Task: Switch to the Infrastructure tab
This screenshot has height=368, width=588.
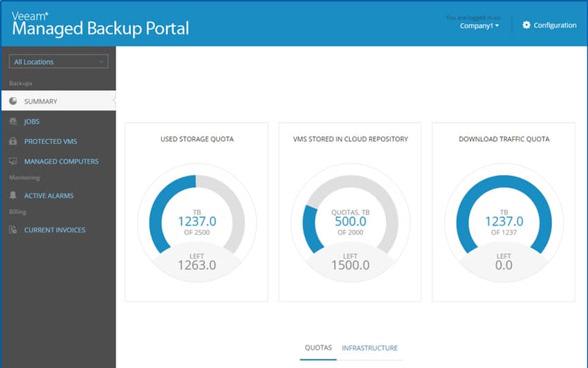Action: point(370,348)
